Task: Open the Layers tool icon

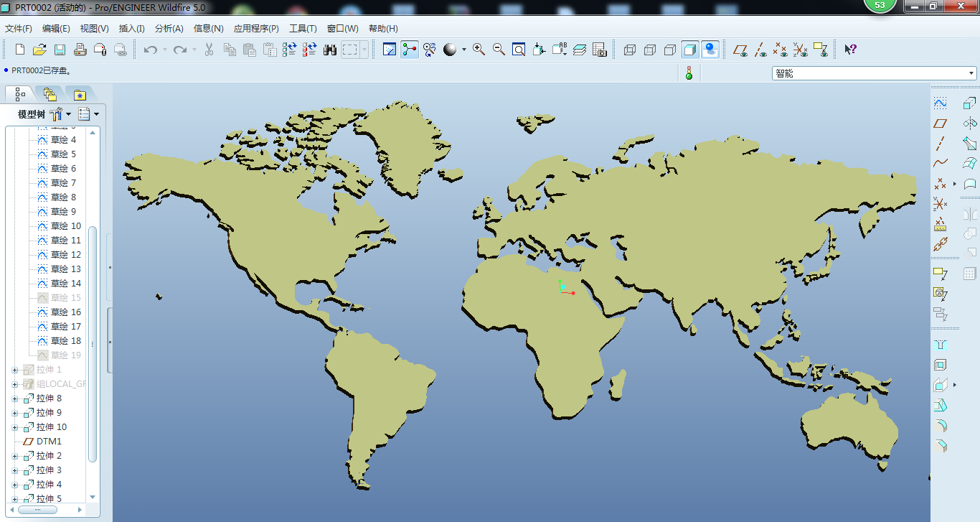Action: pos(580,50)
